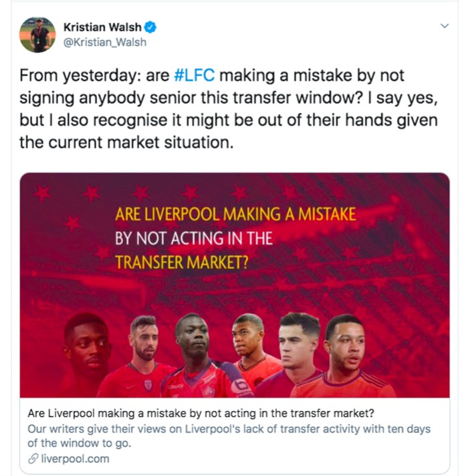
Task: Open Kristian Walsh's profile avatar
Action: (x=37, y=35)
